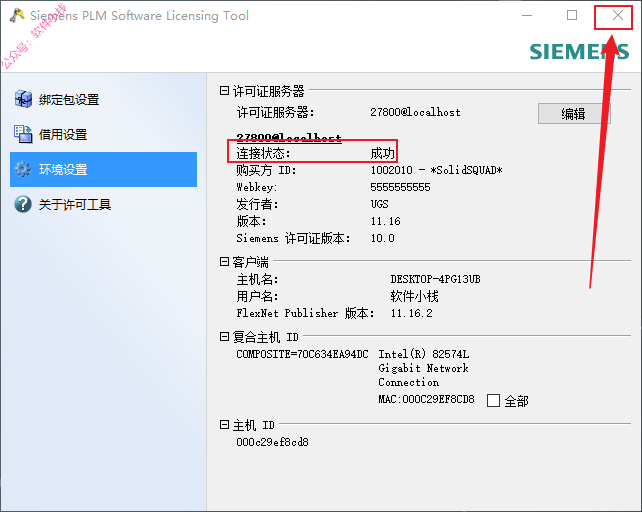
Task: Click the 绑定包设置 cube icon
Action: coord(23,99)
